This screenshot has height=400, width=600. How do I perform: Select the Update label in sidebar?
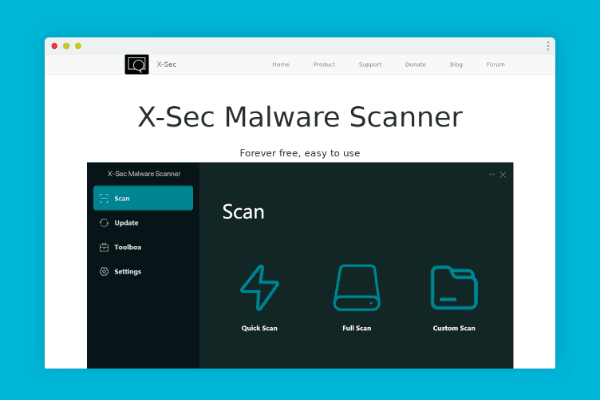tap(126, 223)
